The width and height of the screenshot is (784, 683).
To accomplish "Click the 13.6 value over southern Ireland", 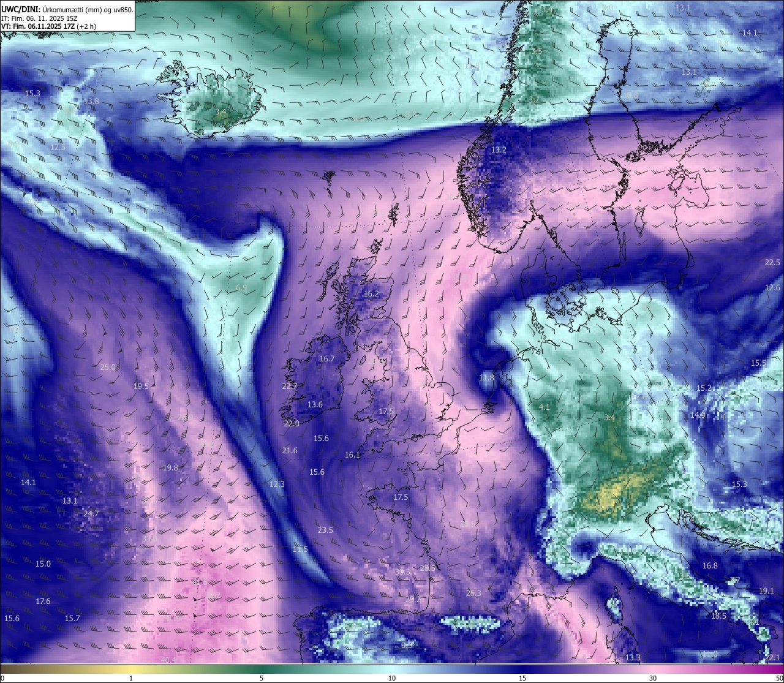I will (315, 405).
